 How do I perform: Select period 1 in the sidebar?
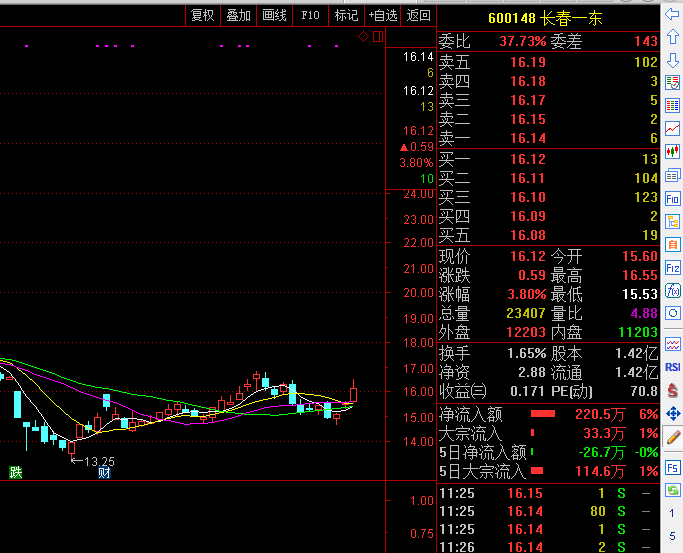672,513
